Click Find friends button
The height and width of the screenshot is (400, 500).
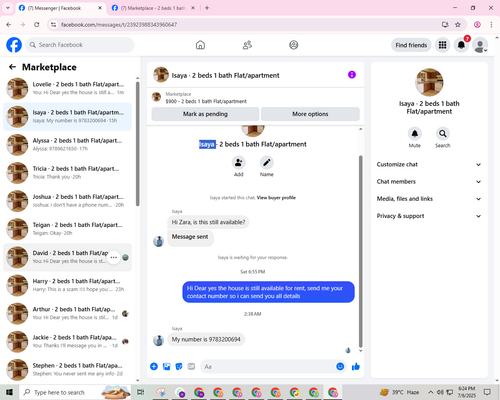click(x=411, y=45)
